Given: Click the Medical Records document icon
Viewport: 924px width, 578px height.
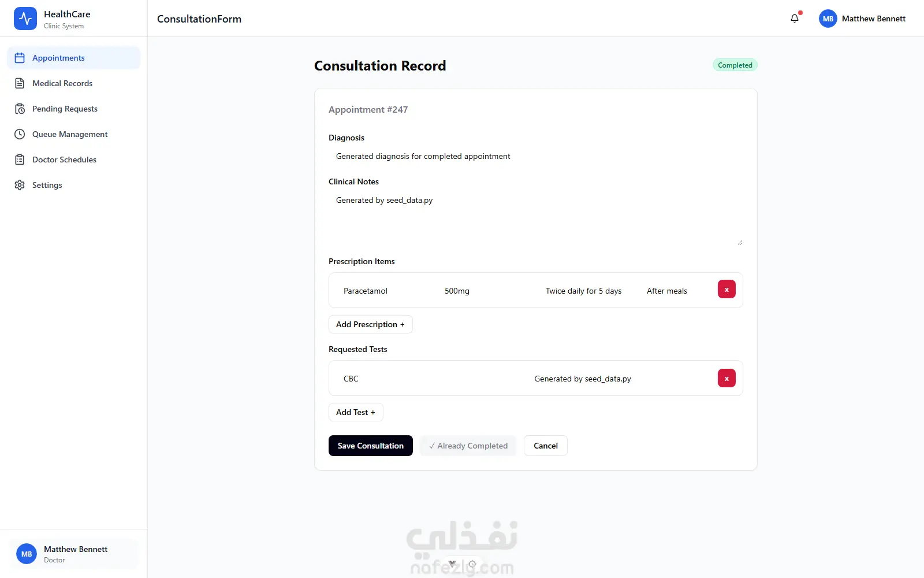Looking at the screenshot, I should click(20, 83).
